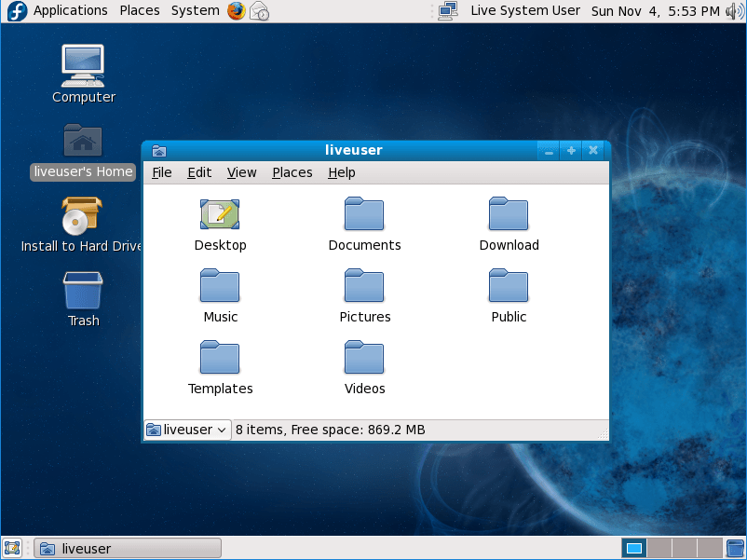Minimize the liveuser window
Screen dimensions: 747x560
coord(549,152)
